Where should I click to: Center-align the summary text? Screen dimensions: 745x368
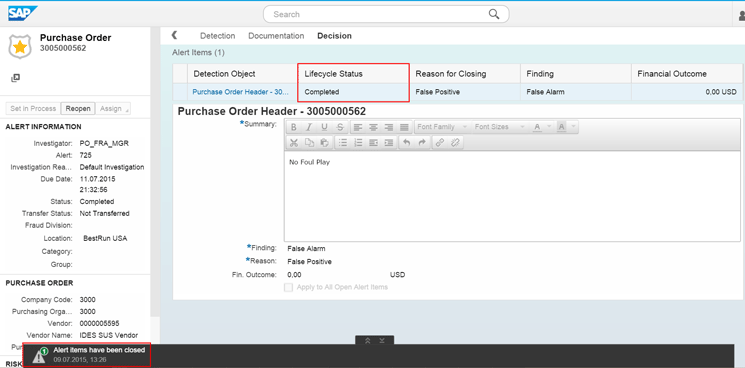pos(374,127)
